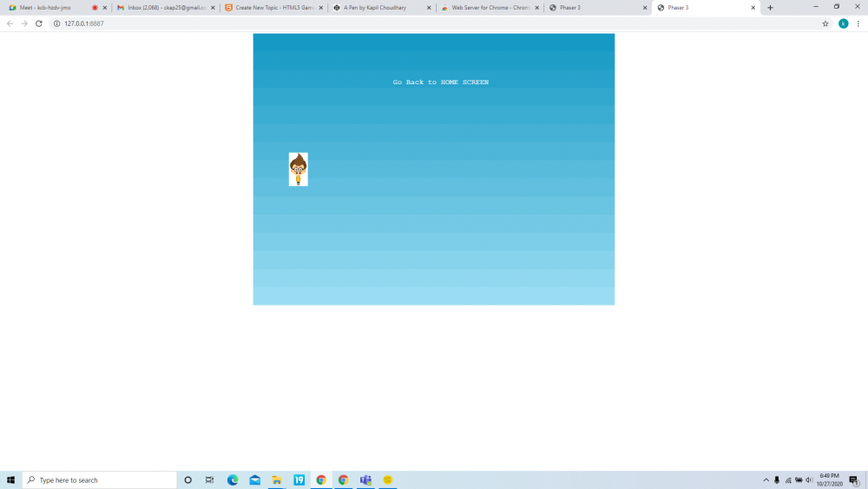Image resolution: width=868 pixels, height=489 pixels.
Task: Open the Chrome profile avatar
Action: pos(843,23)
